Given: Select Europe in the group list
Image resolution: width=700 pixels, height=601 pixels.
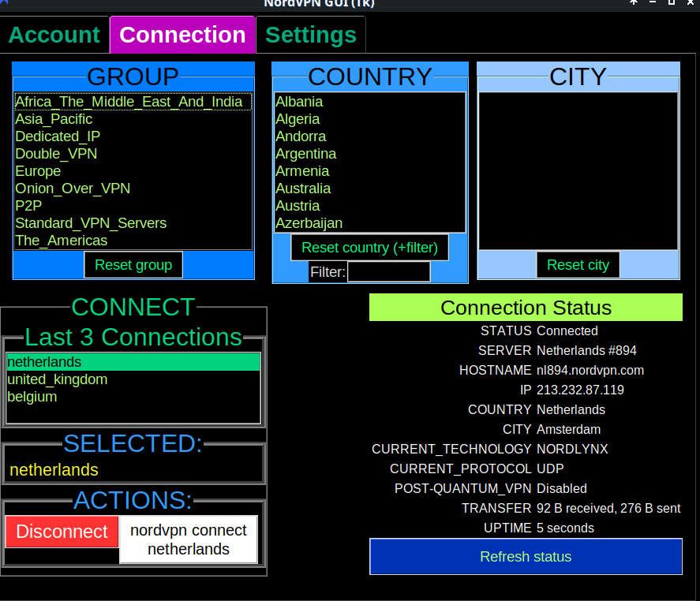Looking at the screenshot, I should click(133, 171).
